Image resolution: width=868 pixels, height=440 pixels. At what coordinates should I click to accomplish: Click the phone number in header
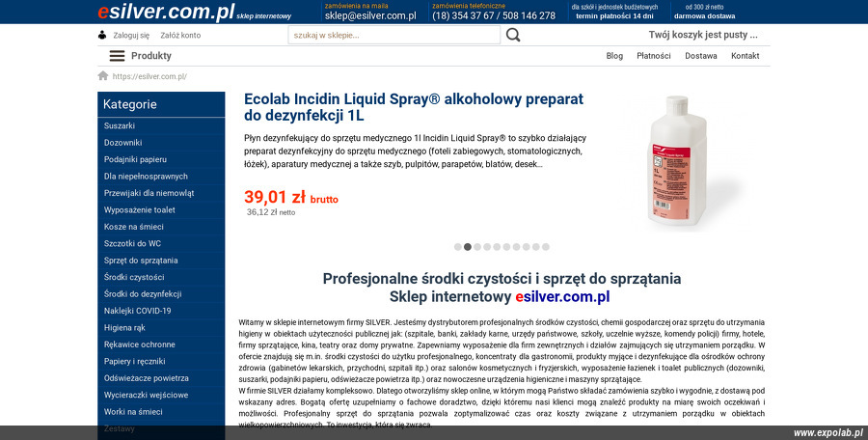click(x=494, y=15)
